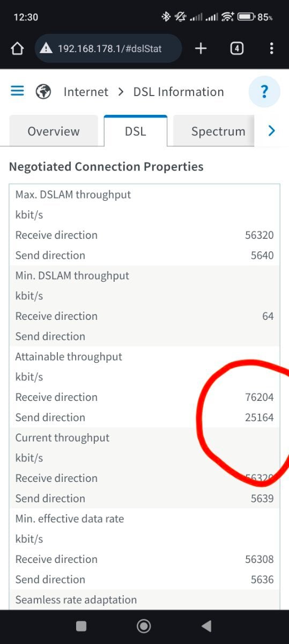Open the tab switcher showing 4 tabs
This screenshot has width=289, height=644.
236,49
